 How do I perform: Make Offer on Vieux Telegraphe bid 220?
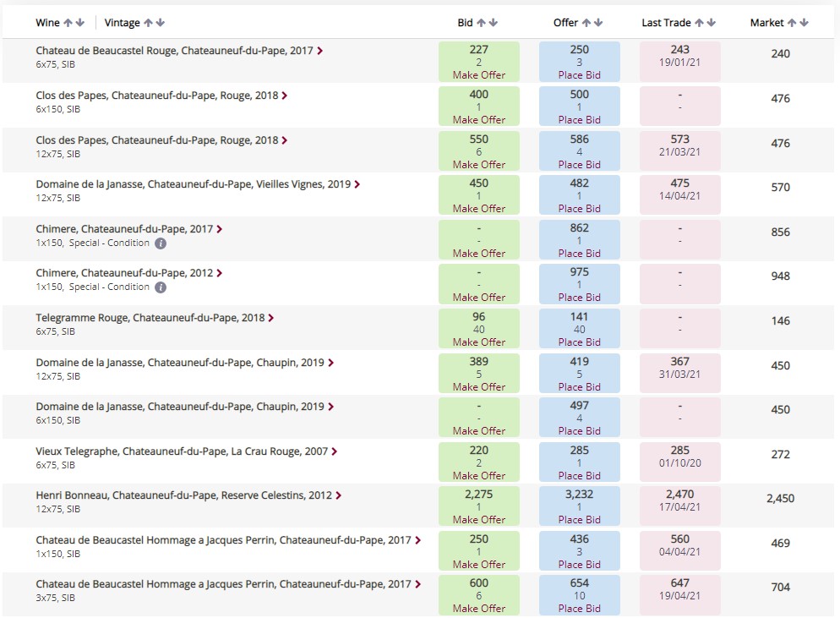(479, 476)
